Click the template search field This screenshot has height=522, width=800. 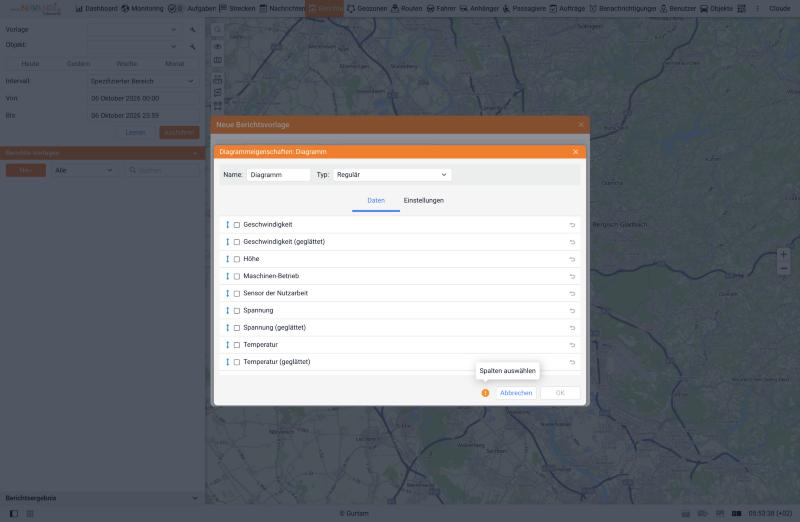(163, 170)
